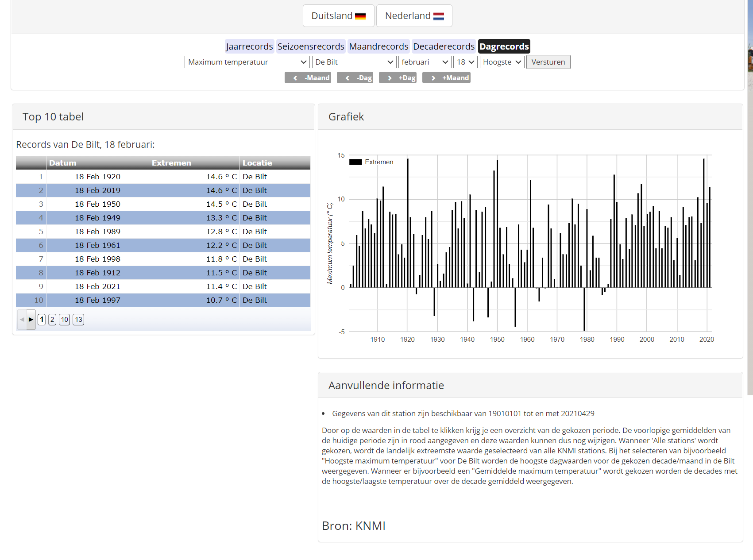Image resolution: width=753 pixels, height=560 pixels.
Task: Expand the februari month dropdown
Action: [x=425, y=62]
